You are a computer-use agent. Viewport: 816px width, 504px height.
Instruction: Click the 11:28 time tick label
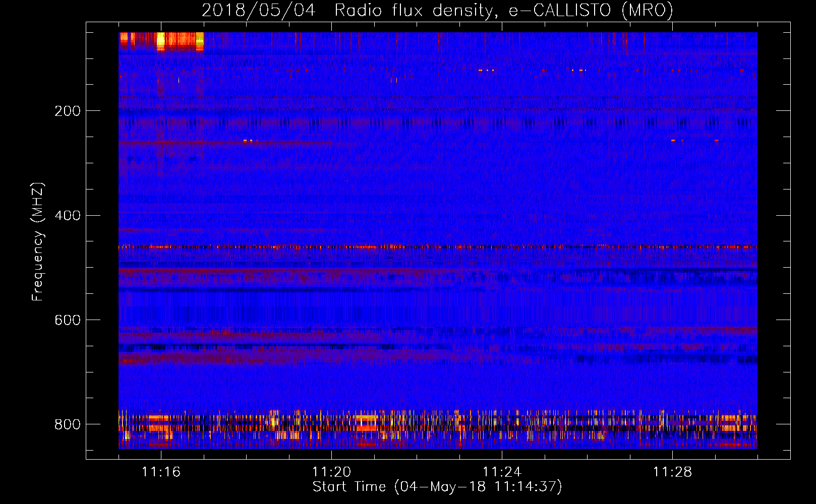(672, 472)
